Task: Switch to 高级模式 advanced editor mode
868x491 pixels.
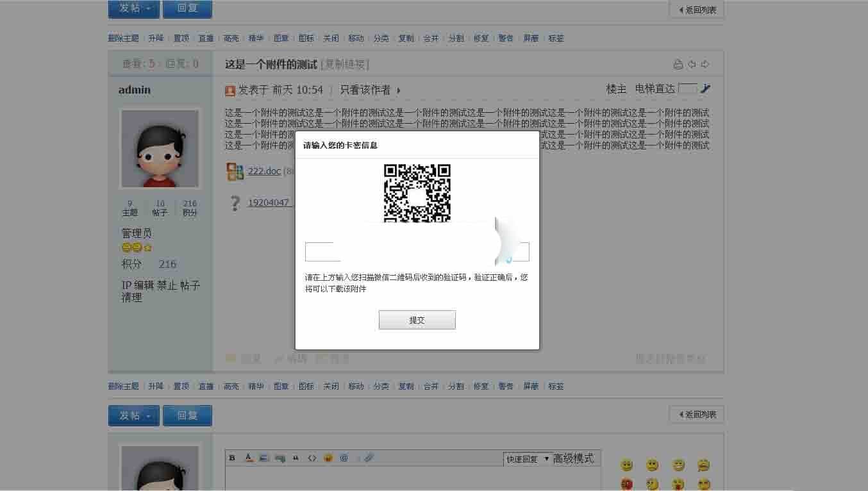Action: tap(574, 458)
